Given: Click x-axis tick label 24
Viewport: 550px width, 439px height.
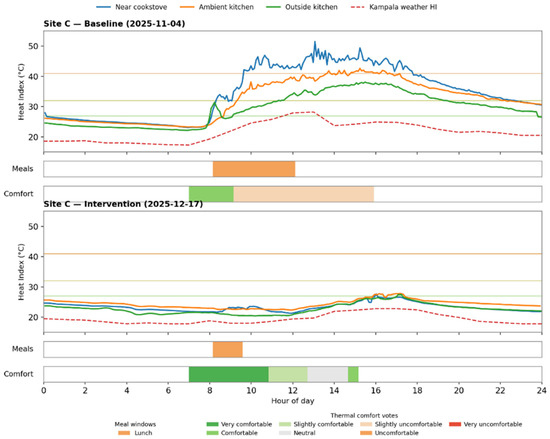Looking at the screenshot, I should 542,390.
